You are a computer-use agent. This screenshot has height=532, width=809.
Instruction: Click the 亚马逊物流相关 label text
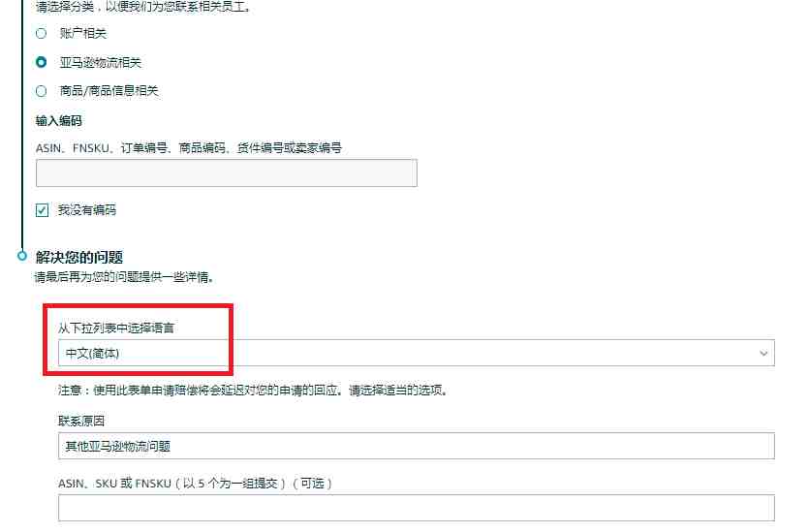click(100, 62)
